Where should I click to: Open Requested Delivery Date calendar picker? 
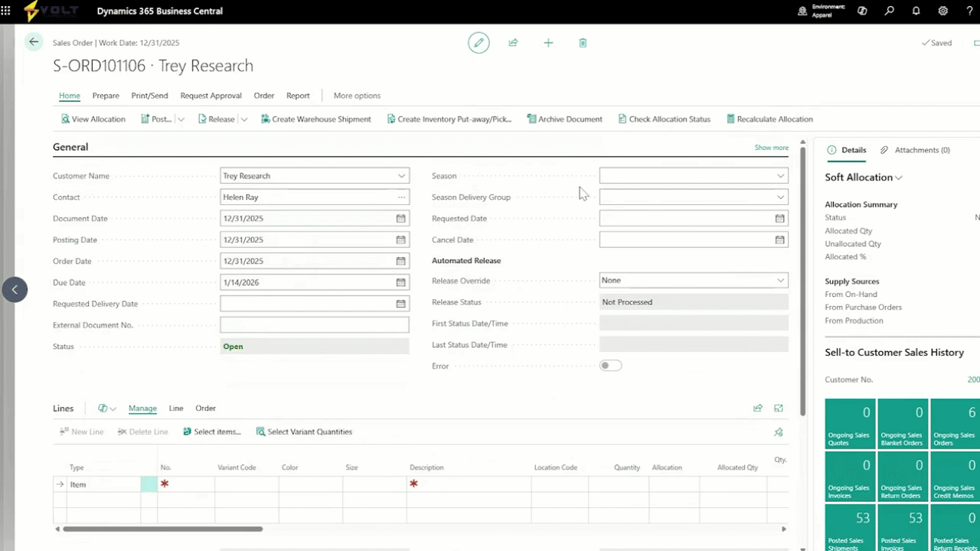[401, 304]
